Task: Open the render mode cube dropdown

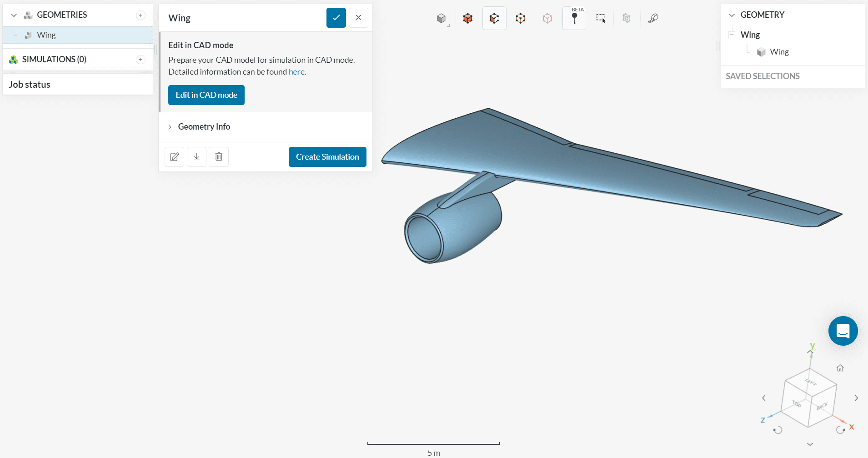Action: tap(442, 18)
